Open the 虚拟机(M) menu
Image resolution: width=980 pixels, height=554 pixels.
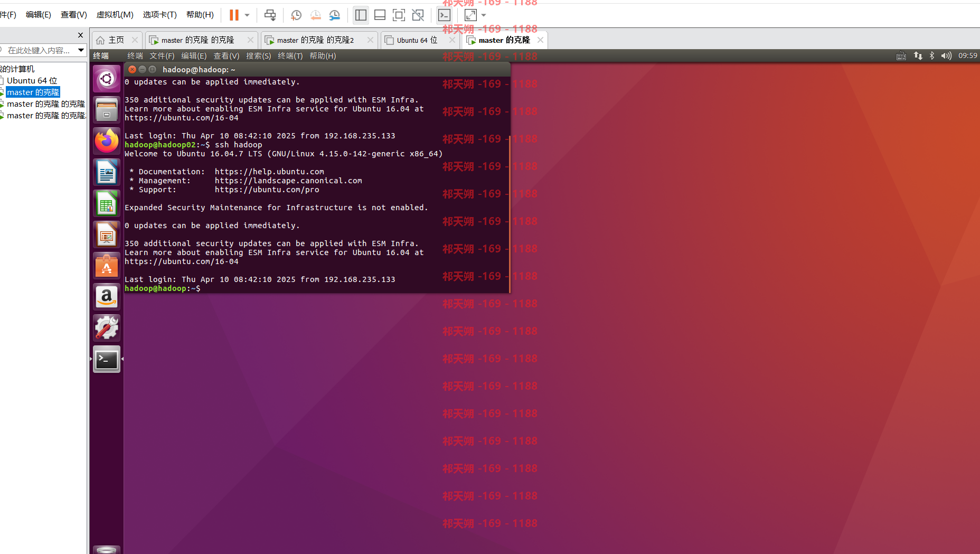point(115,14)
